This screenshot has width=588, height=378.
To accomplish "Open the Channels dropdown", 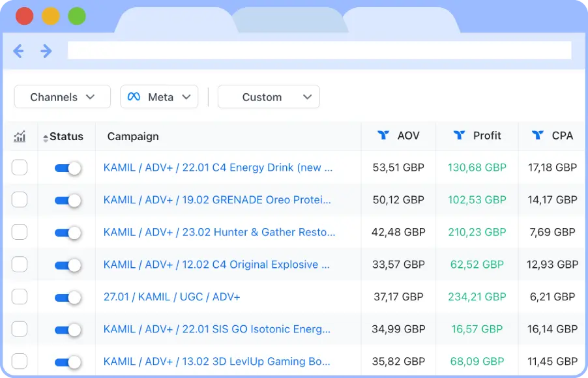I will click(x=62, y=97).
